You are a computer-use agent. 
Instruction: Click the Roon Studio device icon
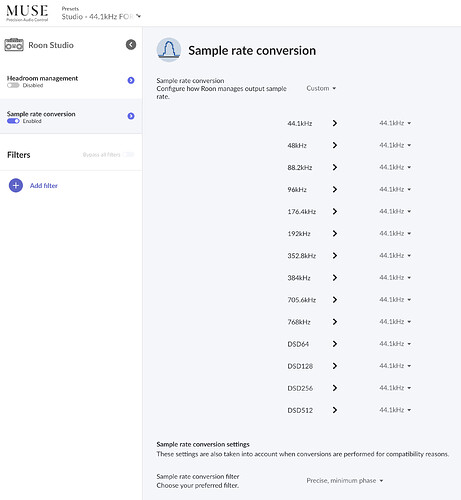pyautogui.click(x=14, y=45)
